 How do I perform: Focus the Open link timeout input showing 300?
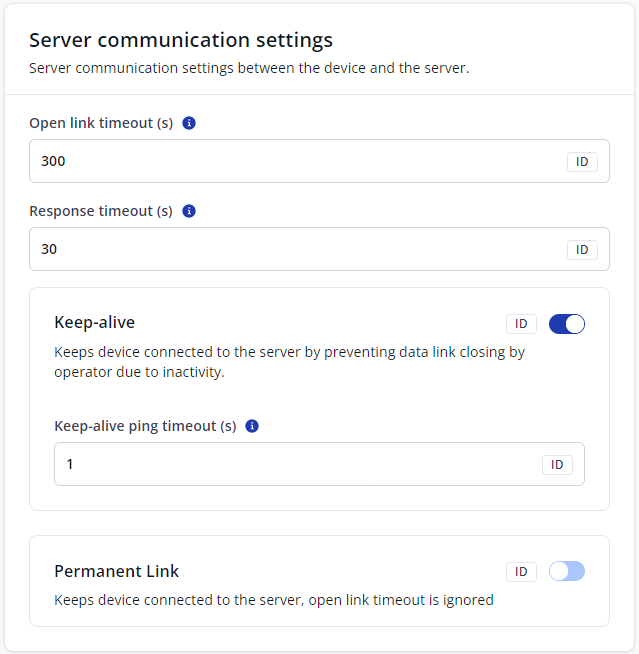pos(290,161)
